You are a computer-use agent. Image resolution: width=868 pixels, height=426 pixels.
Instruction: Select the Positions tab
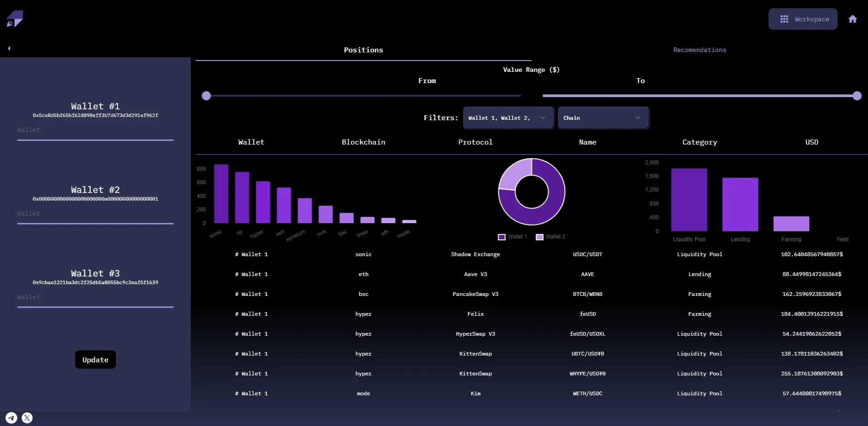click(363, 50)
